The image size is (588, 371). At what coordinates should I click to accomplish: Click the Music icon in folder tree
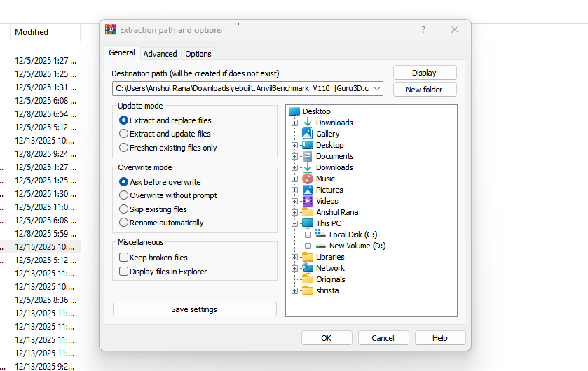tap(308, 178)
